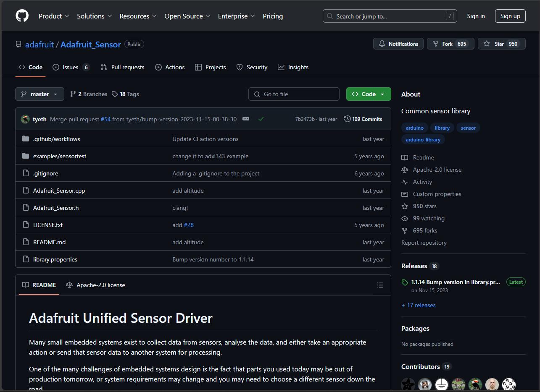Click the file icon beside .gitignore
This screenshot has width=540, height=392.
26,173
